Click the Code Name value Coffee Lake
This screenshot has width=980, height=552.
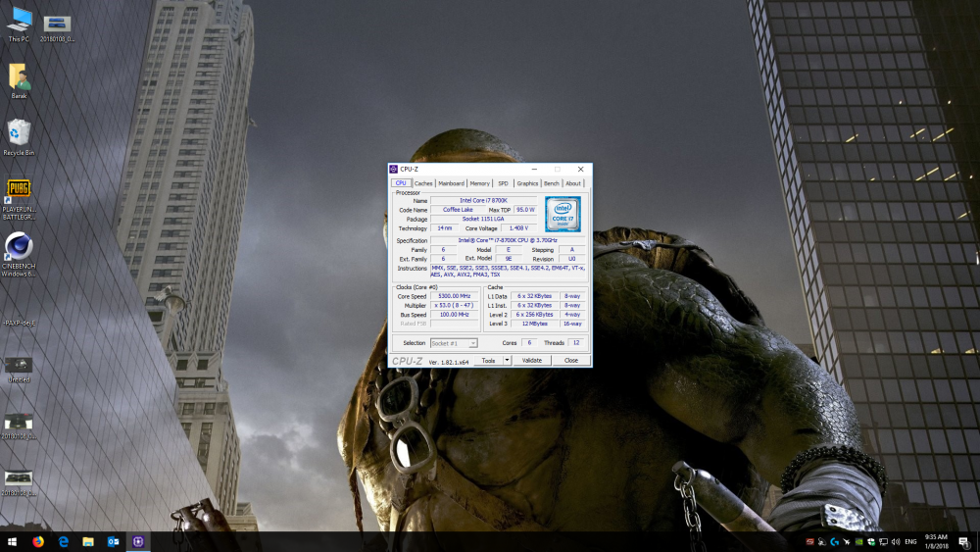tap(458, 210)
